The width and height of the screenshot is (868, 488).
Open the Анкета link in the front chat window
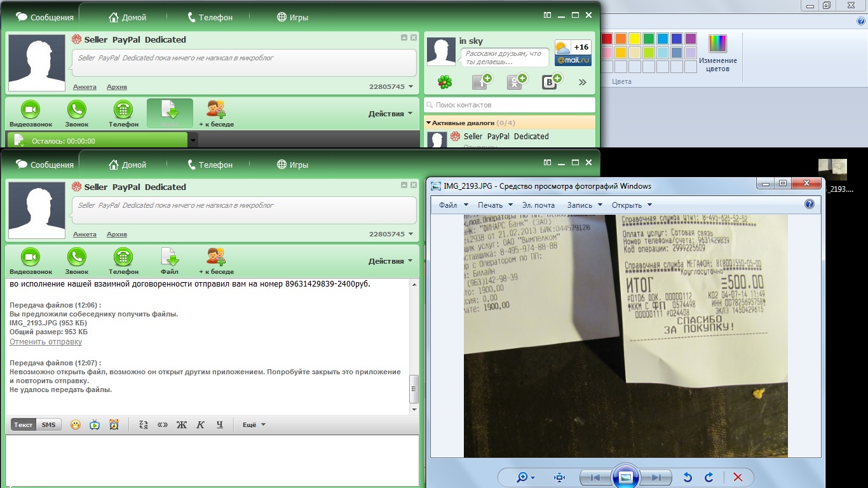pyautogui.click(x=85, y=234)
